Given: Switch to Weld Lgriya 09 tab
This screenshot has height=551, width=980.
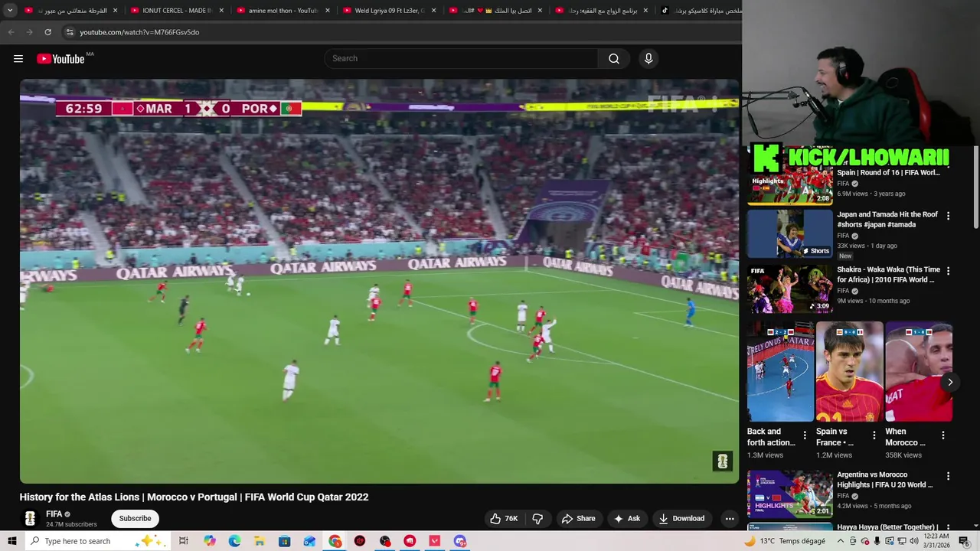Looking at the screenshot, I should coord(389,11).
